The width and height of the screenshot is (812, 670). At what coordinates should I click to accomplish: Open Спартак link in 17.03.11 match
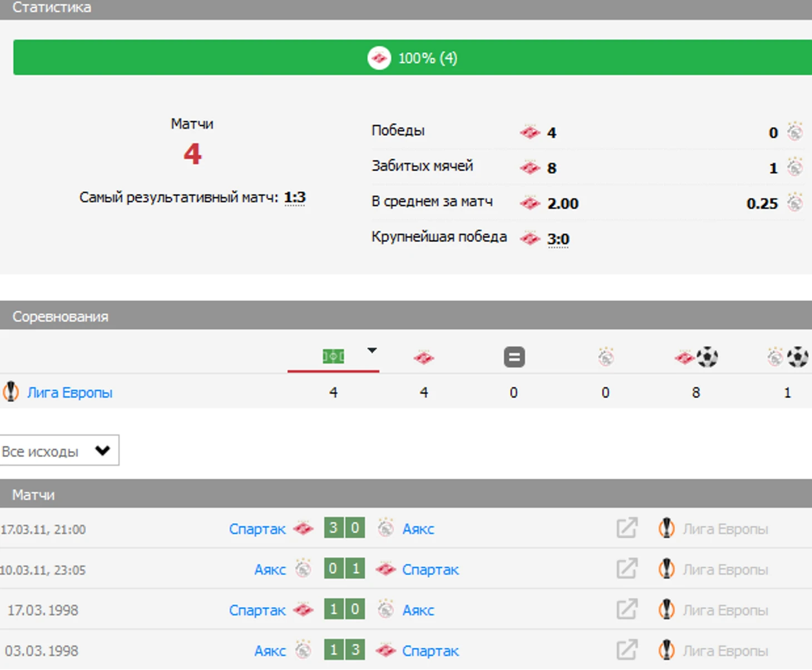257,529
